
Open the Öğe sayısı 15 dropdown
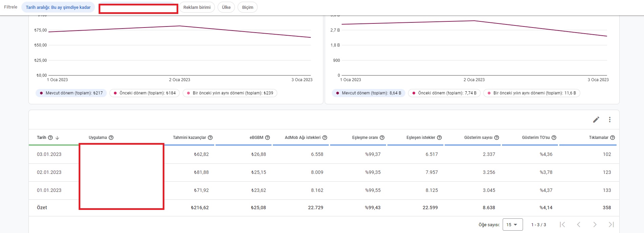(x=512, y=225)
